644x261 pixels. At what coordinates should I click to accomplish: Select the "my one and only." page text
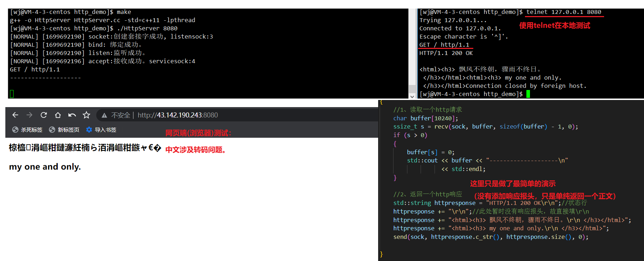(x=45, y=167)
